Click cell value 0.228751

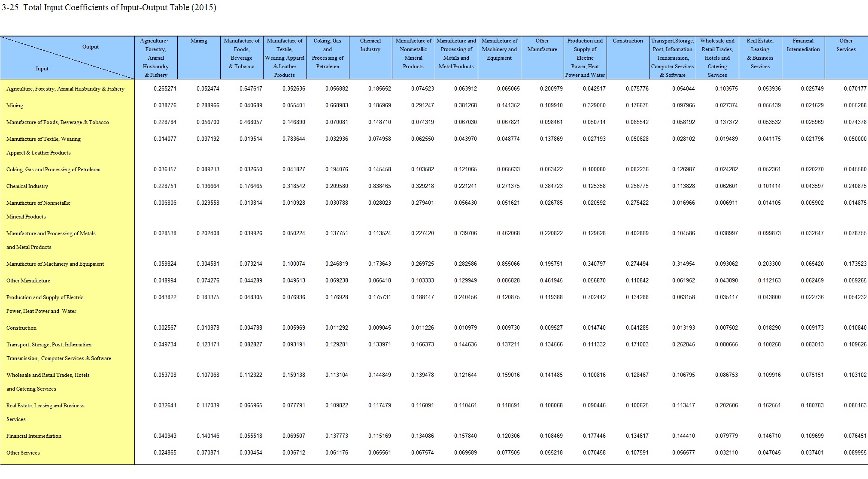click(x=165, y=186)
